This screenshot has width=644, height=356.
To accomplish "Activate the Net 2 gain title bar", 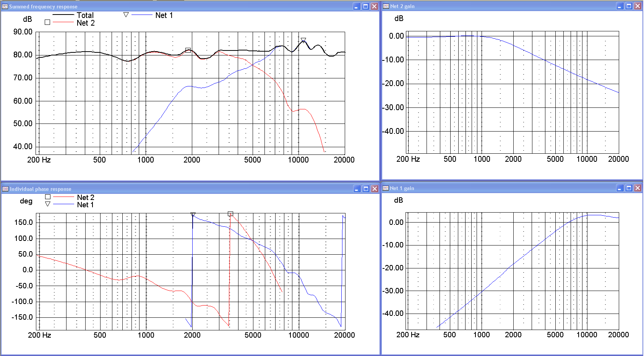I will pyautogui.click(x=497, y=6).
